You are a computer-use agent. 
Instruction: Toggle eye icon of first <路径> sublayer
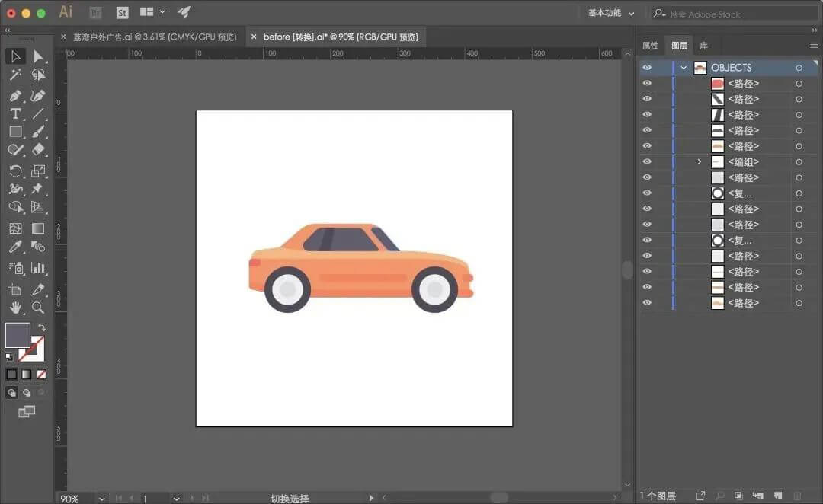tap(647, 84)
